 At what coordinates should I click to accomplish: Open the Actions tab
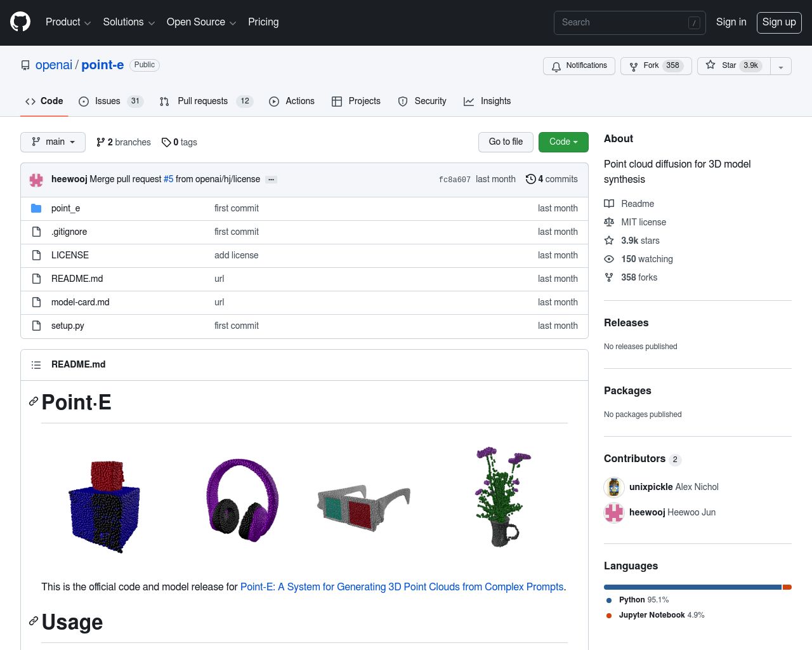point(292,102)
